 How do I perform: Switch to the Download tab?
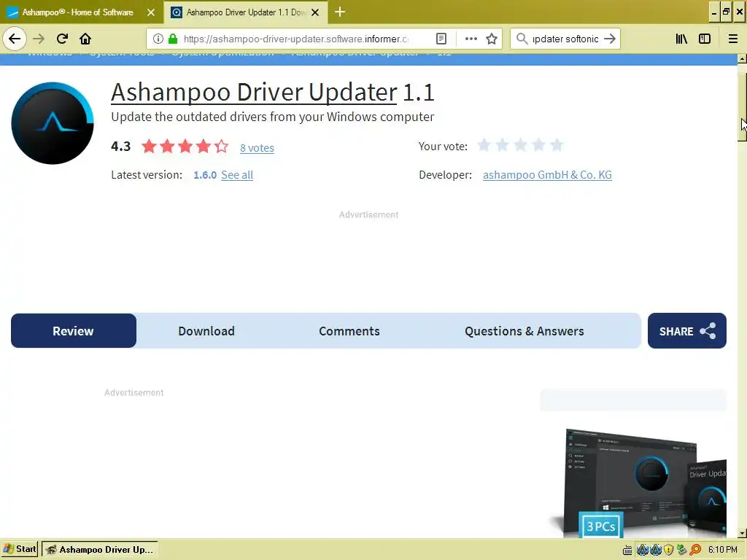[x=206, y=331]
